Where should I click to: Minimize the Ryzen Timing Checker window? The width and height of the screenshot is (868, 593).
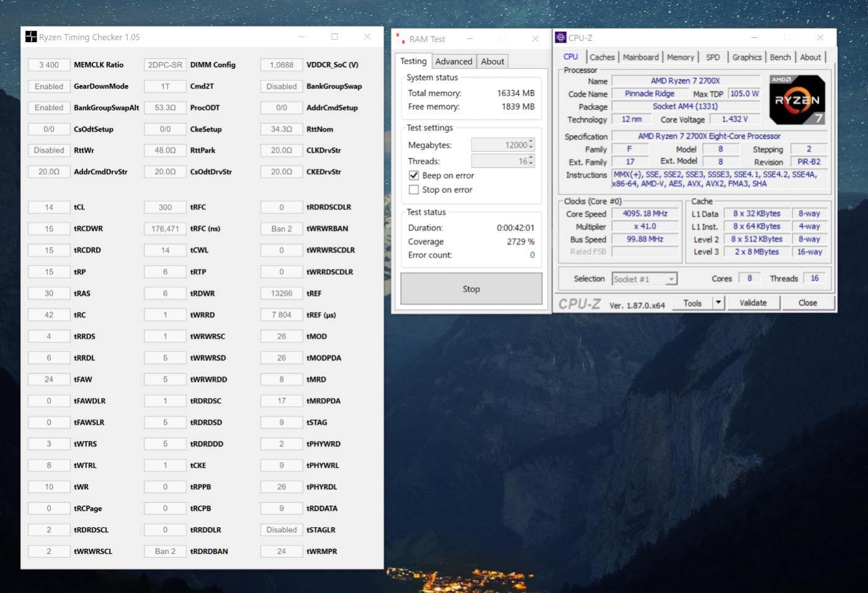click(302, 37)
